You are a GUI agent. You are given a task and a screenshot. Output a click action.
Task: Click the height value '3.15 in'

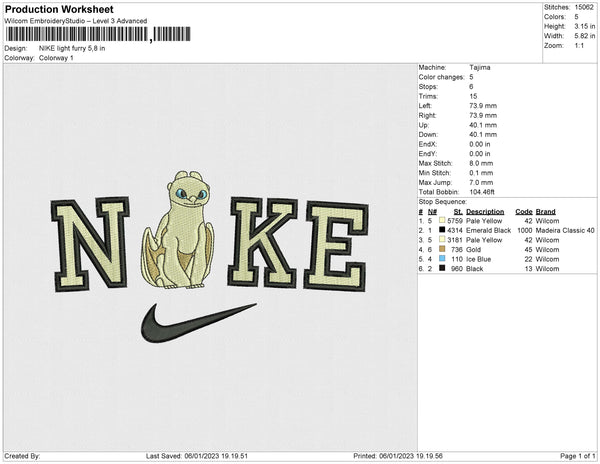coord(584,26)
